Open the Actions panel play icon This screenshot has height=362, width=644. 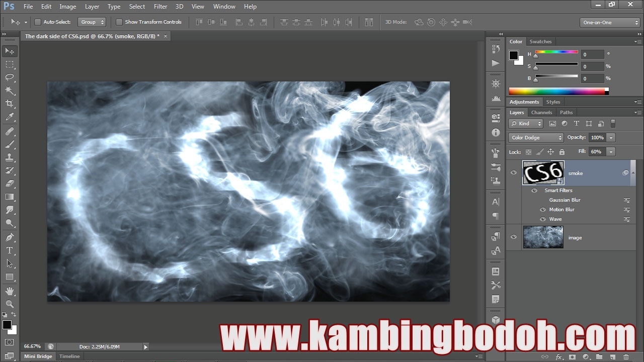click(x=496, y=63)
